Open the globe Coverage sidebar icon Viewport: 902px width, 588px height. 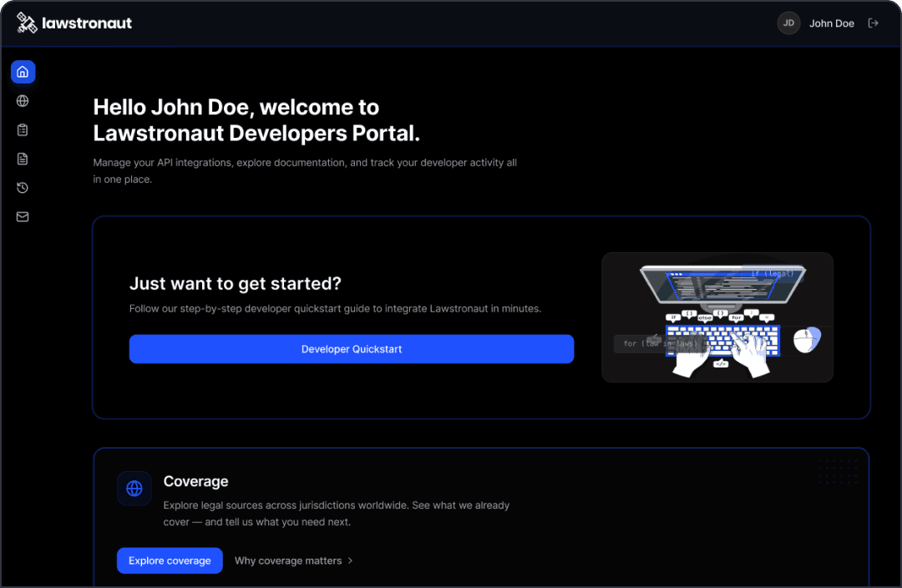click(x=23, y=101)
